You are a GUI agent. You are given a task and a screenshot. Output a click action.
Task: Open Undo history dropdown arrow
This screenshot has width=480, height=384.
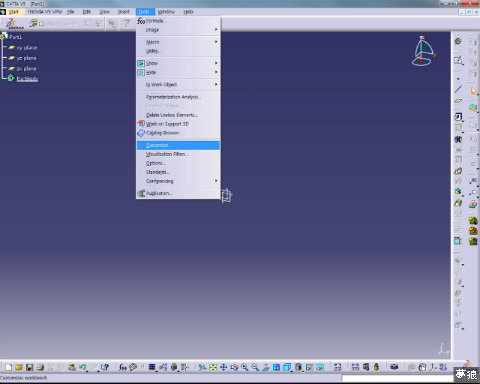[87, 370]
